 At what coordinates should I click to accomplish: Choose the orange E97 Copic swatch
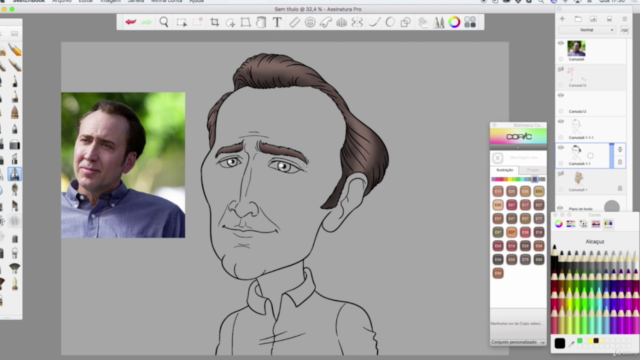tap(511, 232)
